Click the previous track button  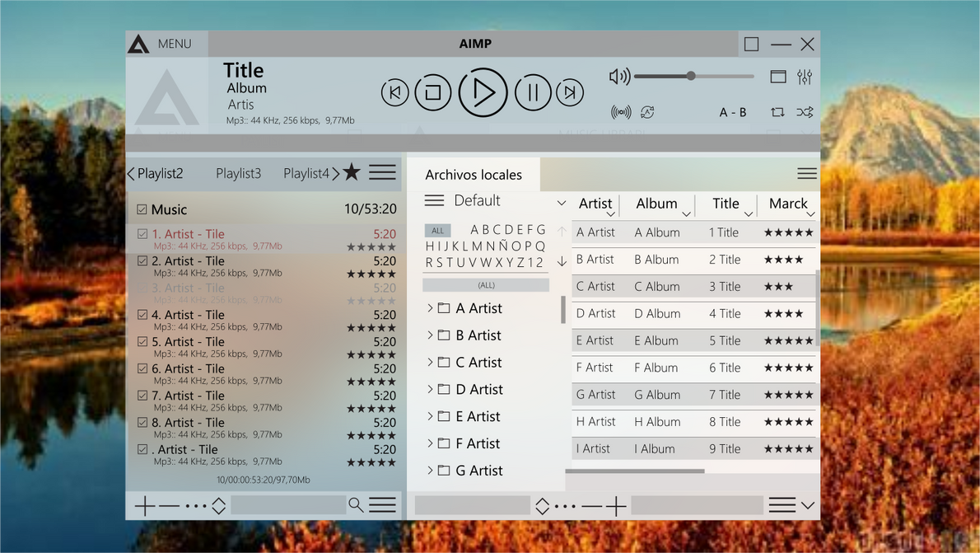395,92
